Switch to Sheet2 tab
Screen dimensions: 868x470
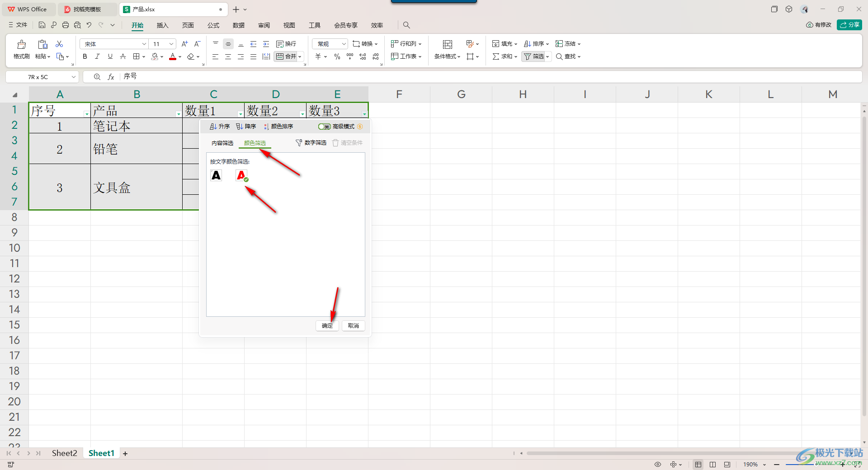(64, 453)
